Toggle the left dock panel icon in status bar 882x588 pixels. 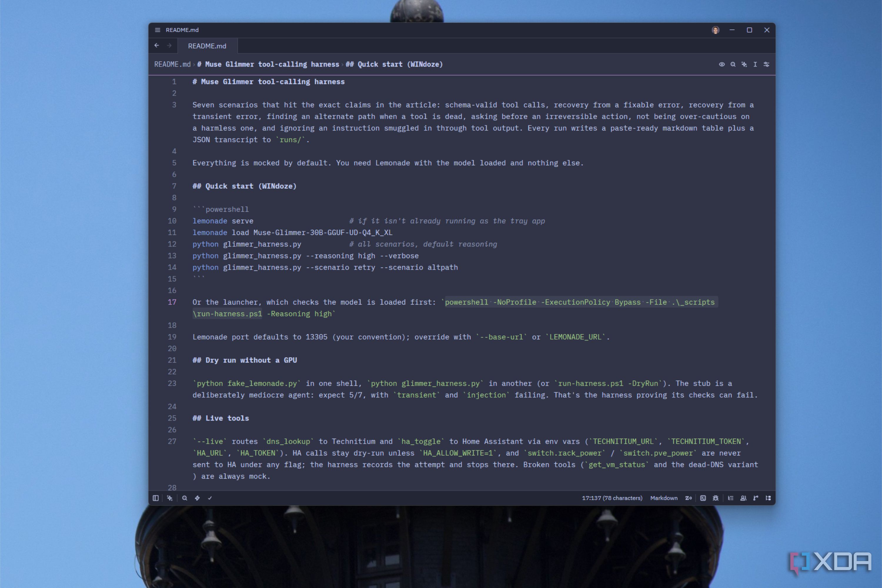point(156,498)
